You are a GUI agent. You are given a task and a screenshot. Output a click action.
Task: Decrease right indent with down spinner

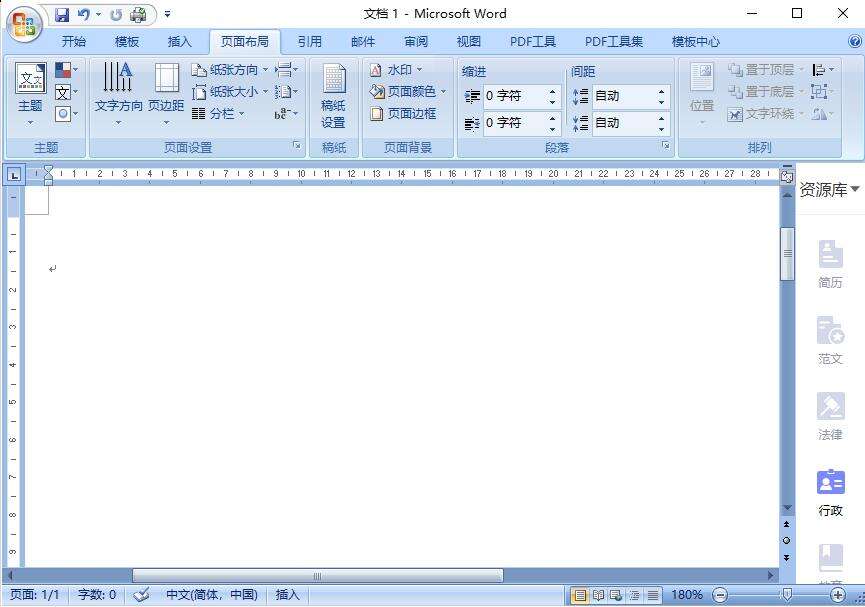(x=552, y=129)
